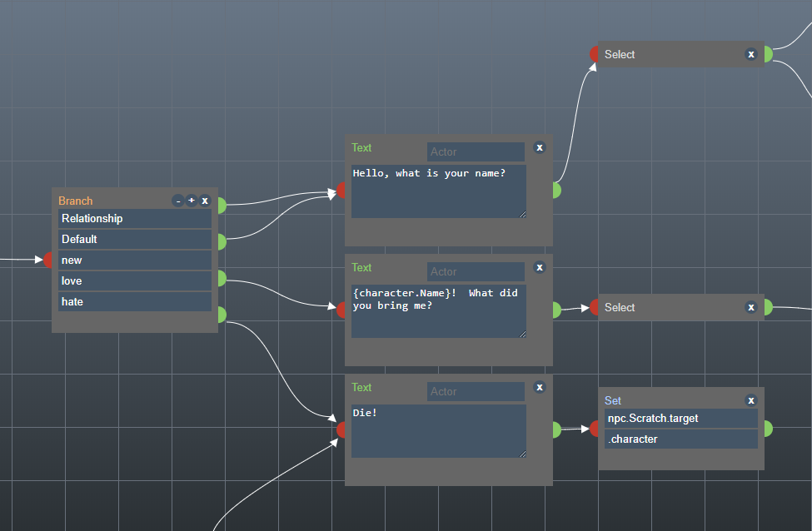Screen dimensions: 812x531
Task: Click Actor field of the 'Die!' Text node
Action: click(476, 391)
